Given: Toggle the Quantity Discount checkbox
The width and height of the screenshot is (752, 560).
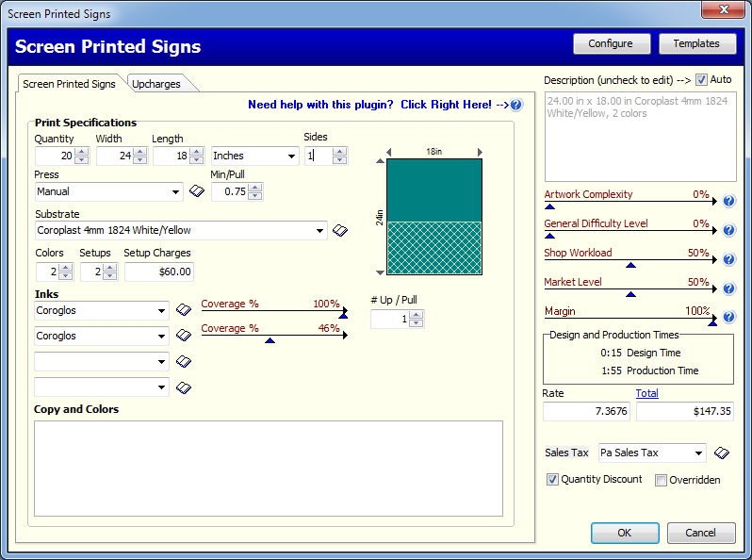Looking at the screenshot, I should click(552, 480).
